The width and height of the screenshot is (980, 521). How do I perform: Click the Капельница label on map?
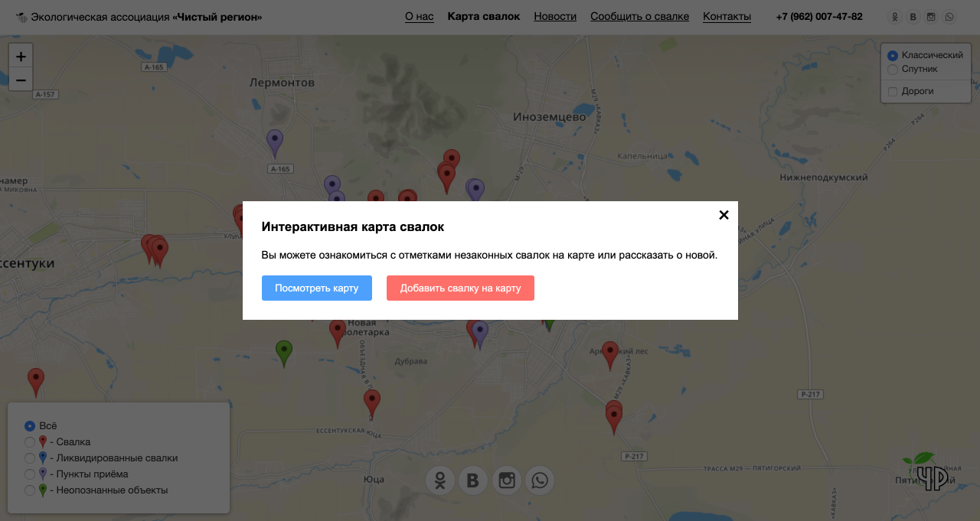pos(643,156)
